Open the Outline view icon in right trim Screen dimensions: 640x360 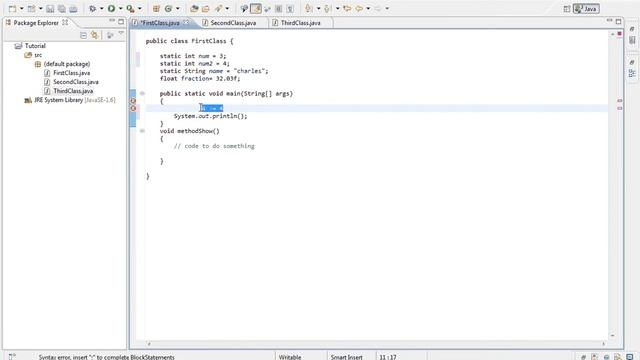pos(632,73)
